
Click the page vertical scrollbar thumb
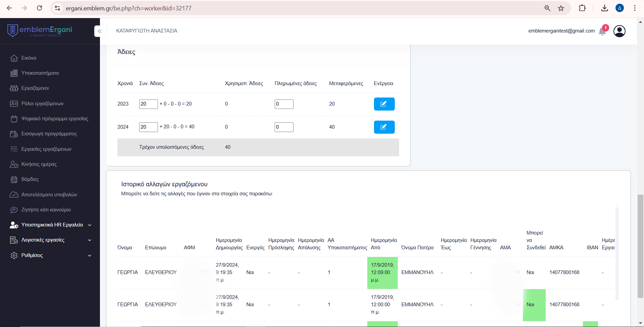pyautogui.click(x=640, y=246)
